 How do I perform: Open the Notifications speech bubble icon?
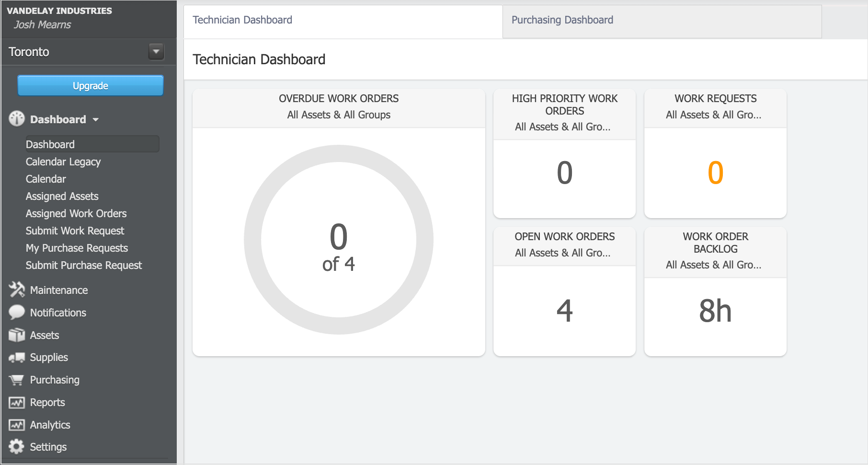tap(16, 312)
